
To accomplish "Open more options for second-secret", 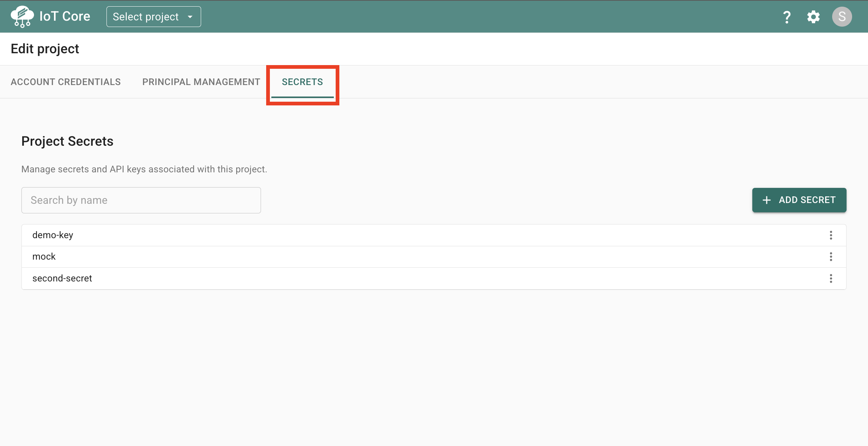I will click(831, 278).
